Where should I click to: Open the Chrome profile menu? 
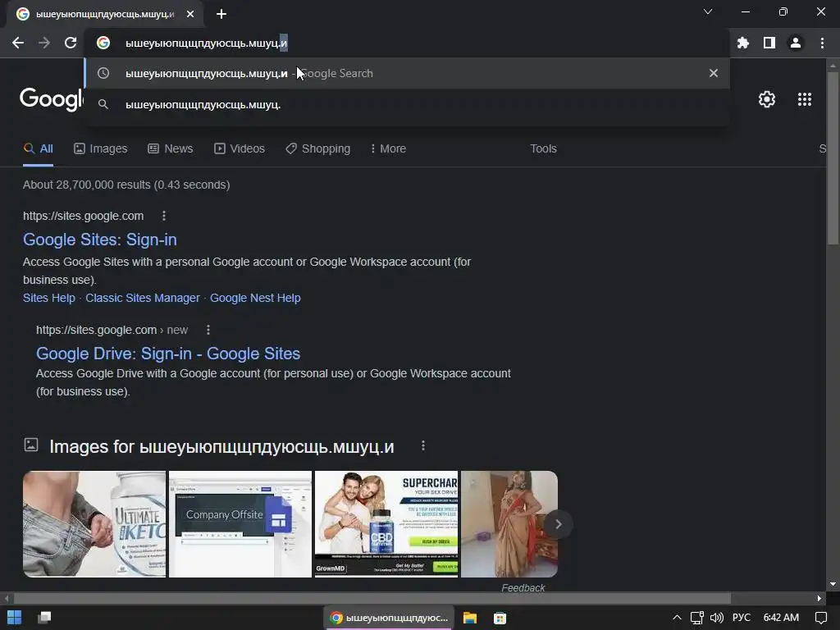tap(796, 43)
